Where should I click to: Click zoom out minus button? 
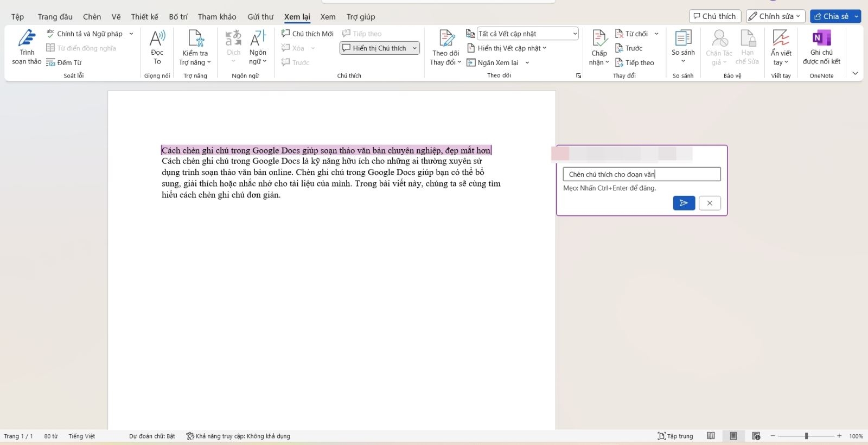coord(773,436)
